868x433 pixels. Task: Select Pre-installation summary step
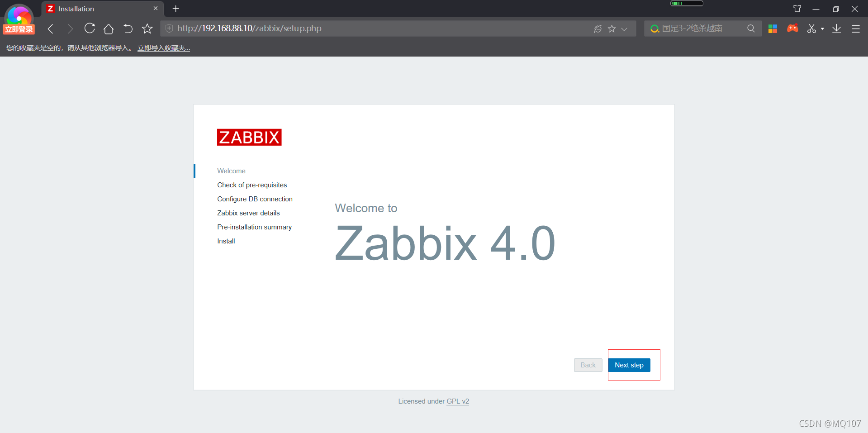[x=254, y=227]
